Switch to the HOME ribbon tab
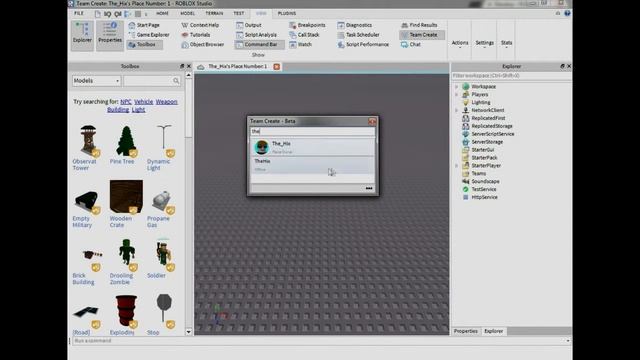The width and height of the screenshot is (640, 360). [162, 13]
